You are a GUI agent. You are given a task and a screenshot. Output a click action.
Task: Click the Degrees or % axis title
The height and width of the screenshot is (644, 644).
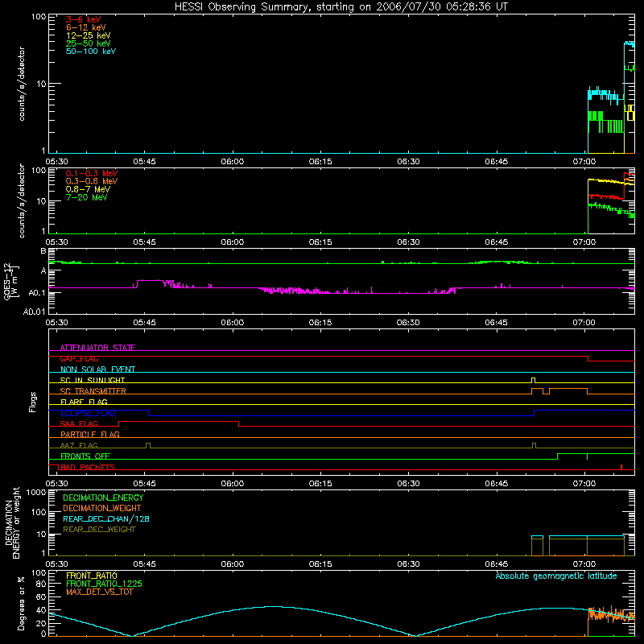click(x=21, y=603)
